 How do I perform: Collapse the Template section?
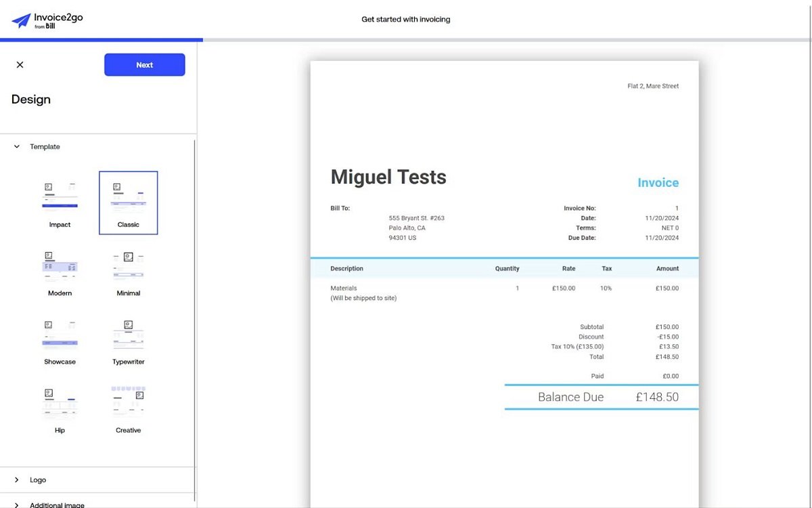[x=16, y=146]
